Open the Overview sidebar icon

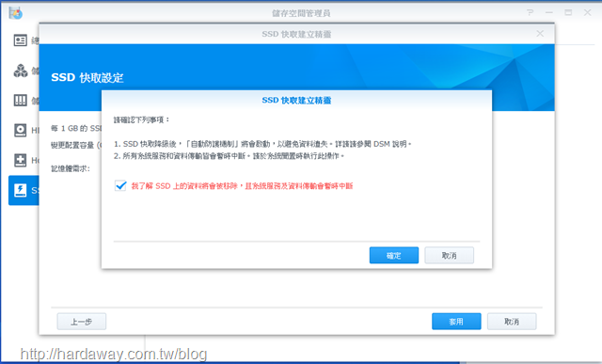point(21,40)
